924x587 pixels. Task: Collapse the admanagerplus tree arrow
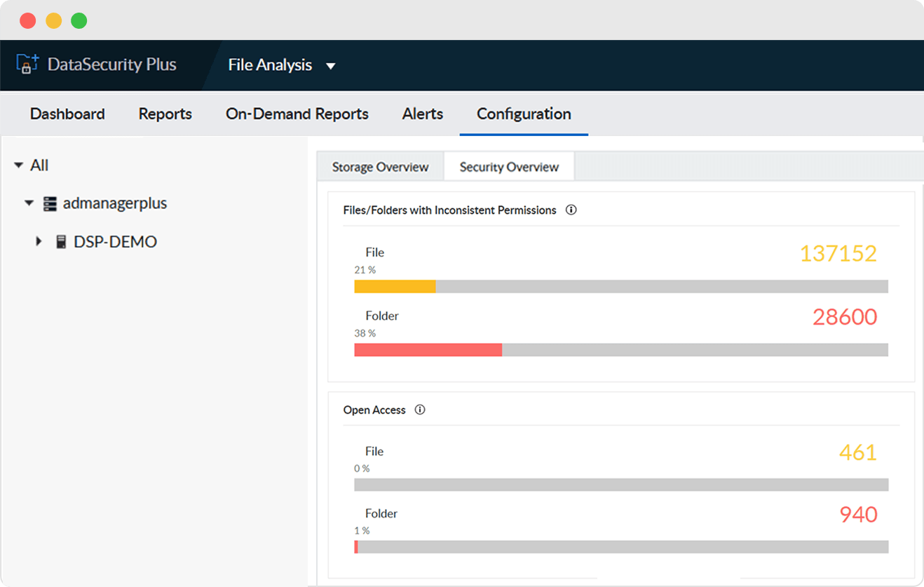[x=29, y=203]
